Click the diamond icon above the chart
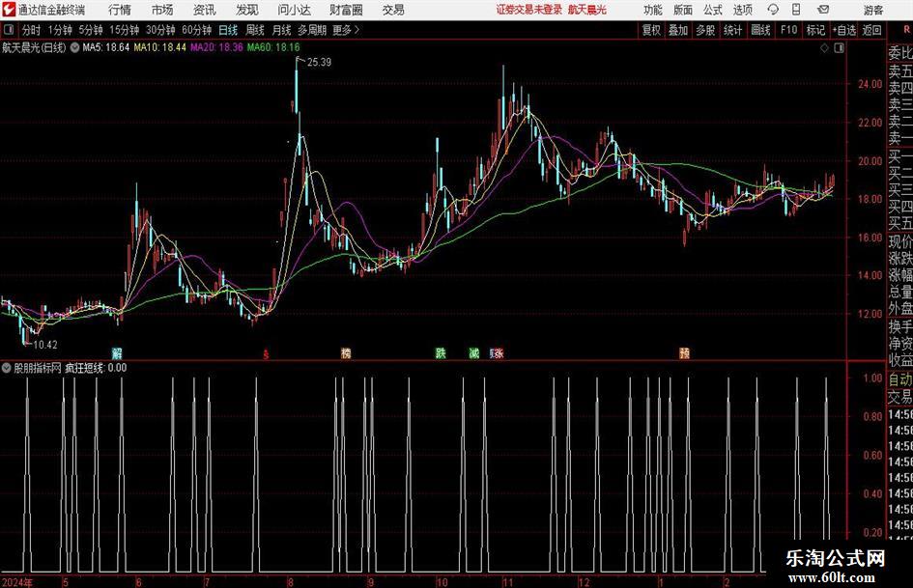Viewport: 913px width, 588px height. click(x=824, y=48)
